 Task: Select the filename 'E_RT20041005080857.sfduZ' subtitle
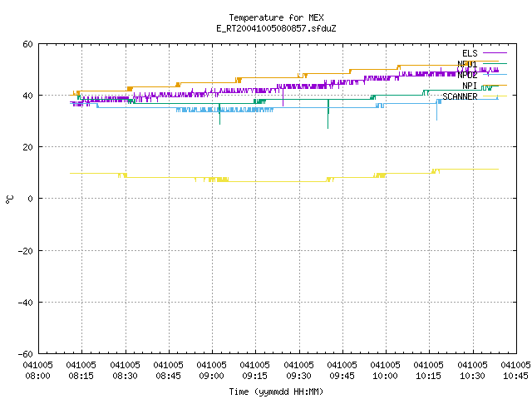tap(276, 28)
